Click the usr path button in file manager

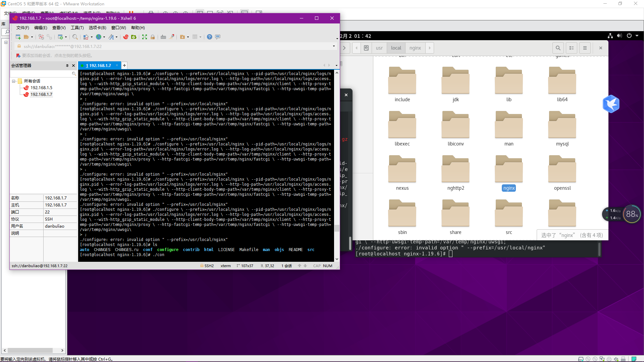379,48
